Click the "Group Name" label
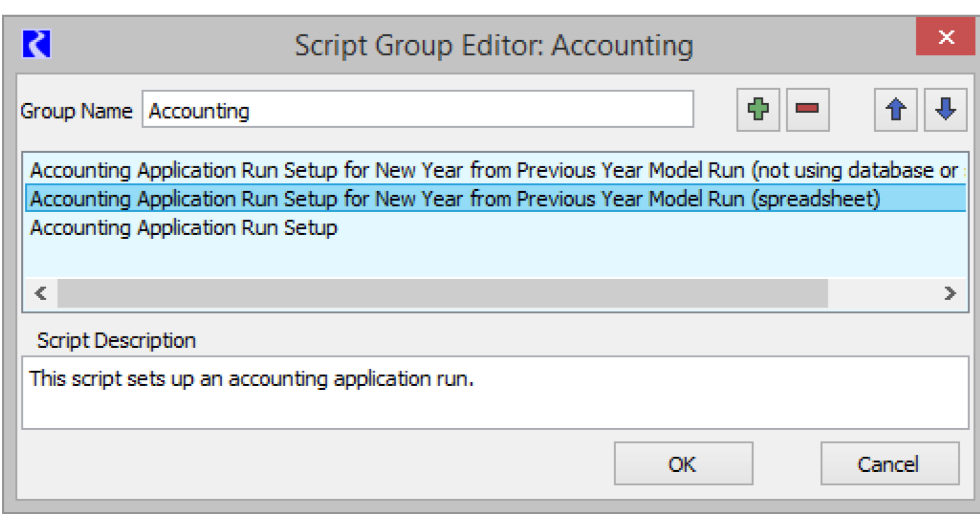The width and height of the screenshot is (980, 523). [76, 111]
